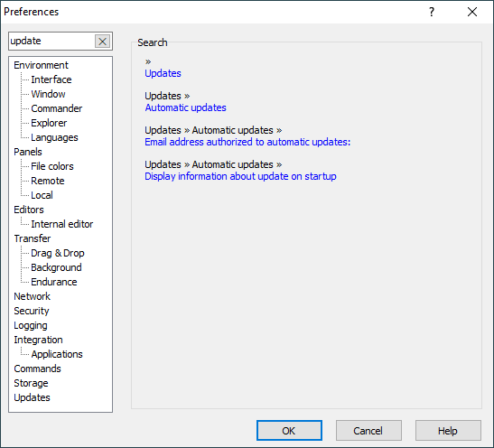The image size is (494, 448).
Task: Select the Endurance tree item
Action: point(54,282)
